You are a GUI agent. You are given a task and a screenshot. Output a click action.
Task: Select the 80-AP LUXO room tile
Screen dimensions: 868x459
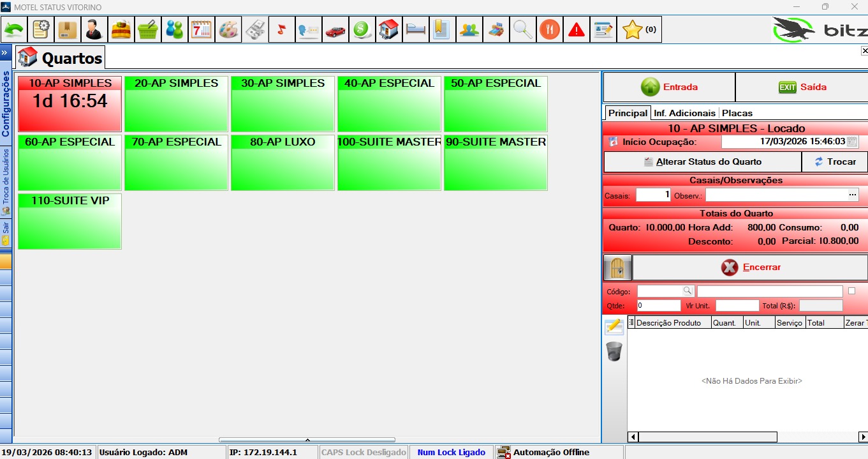tap(283, 163)
